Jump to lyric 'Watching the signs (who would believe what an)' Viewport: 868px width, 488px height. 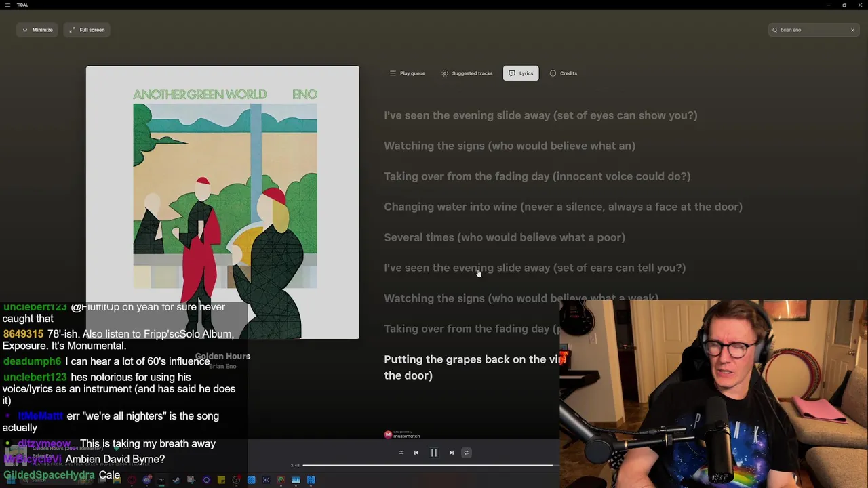[x=509, y=146]
